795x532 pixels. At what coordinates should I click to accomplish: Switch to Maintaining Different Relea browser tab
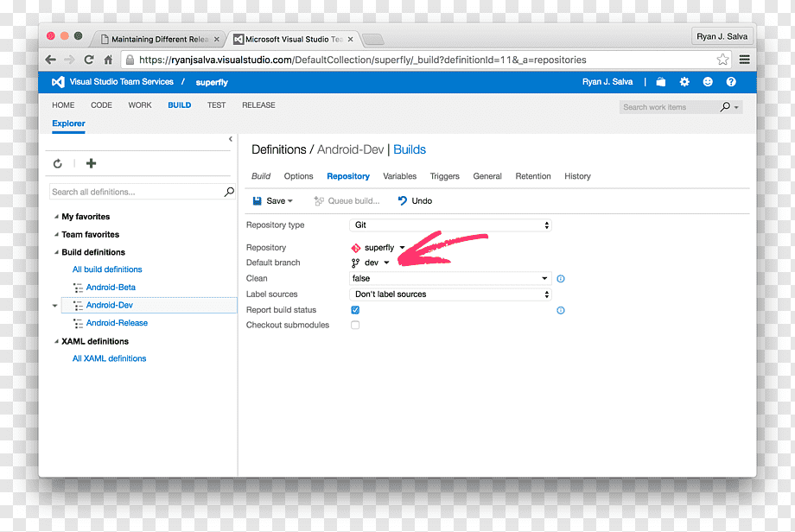[x=160, y=39]
